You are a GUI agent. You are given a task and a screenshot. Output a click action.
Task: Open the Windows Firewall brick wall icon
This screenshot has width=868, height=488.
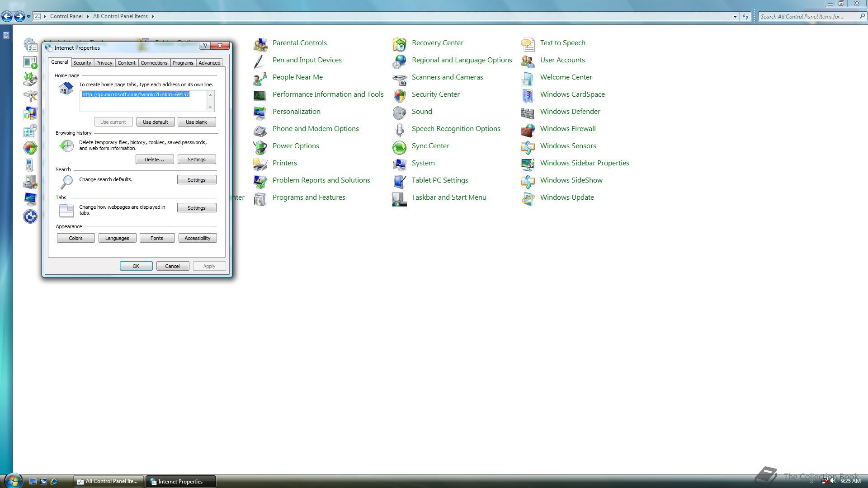[x=528, y=130]
